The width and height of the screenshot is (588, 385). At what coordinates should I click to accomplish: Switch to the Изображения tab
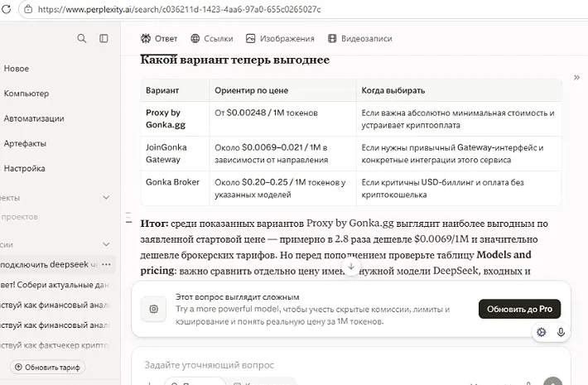280,39
